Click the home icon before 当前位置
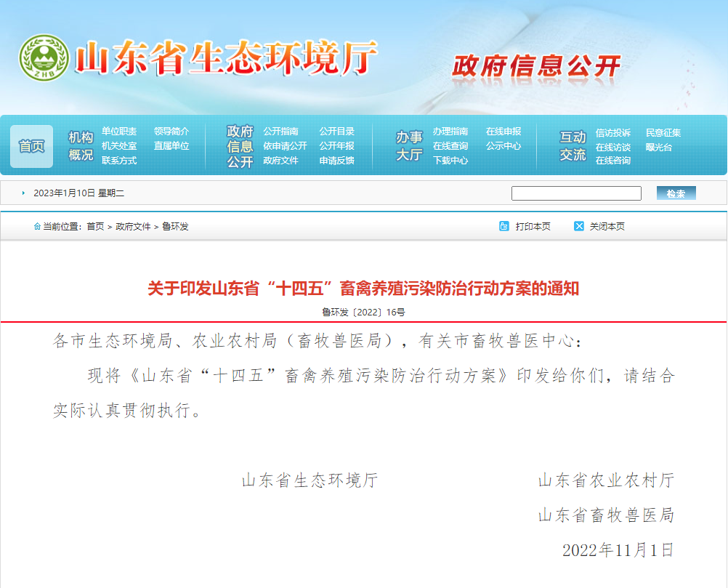728x588 pixels. 37,227
